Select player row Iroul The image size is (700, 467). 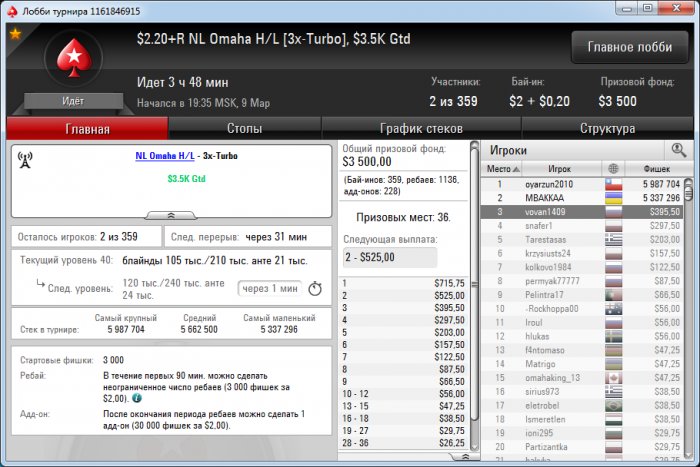582,322
